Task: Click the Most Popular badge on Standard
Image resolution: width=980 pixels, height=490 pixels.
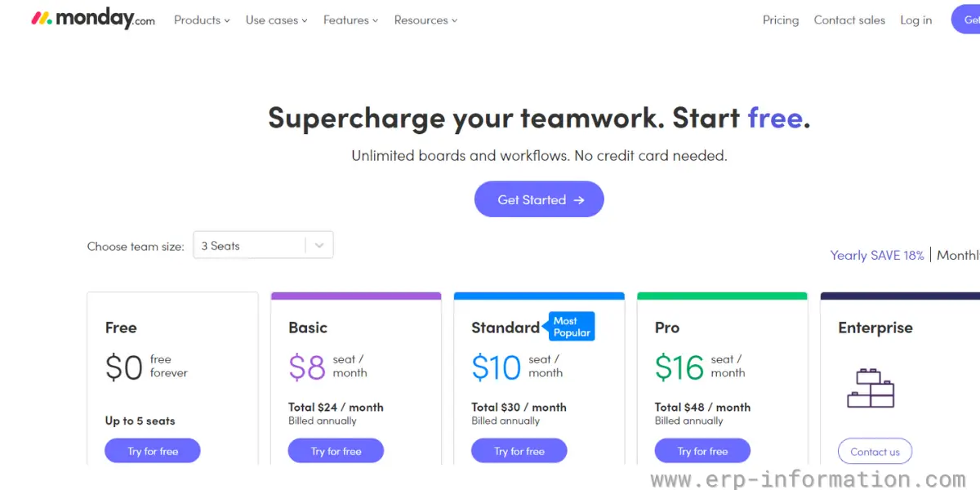Action: click(572, 326)
